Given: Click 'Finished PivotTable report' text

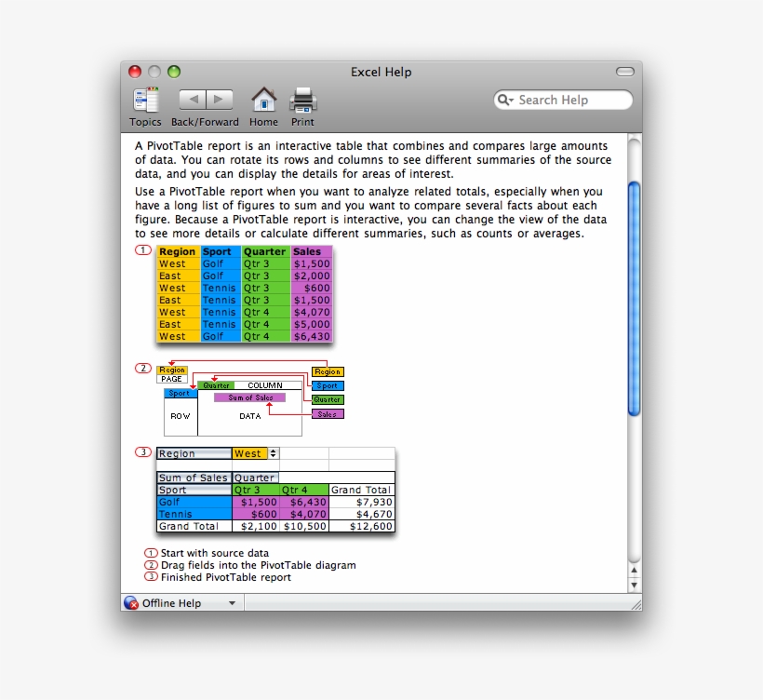Looking at the screenshot, I should 226,577.
